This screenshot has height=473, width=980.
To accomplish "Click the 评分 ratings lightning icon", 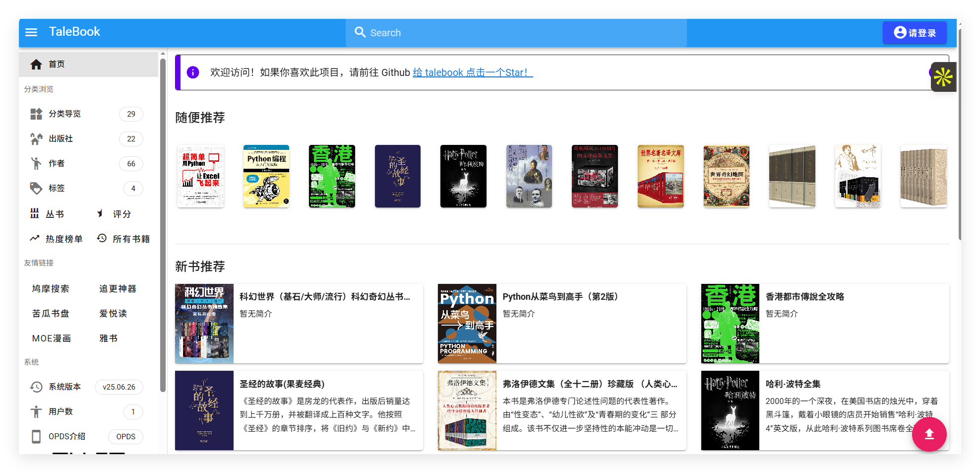I will (x=100, y=213).
